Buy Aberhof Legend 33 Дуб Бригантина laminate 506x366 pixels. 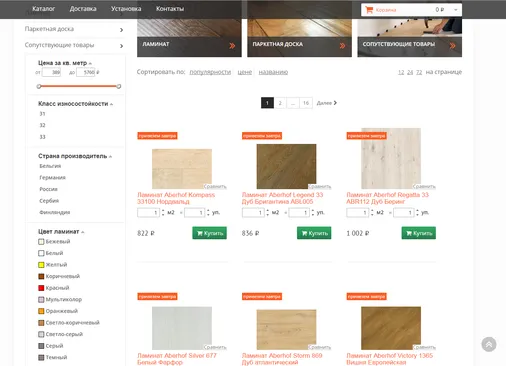(314, 233)
